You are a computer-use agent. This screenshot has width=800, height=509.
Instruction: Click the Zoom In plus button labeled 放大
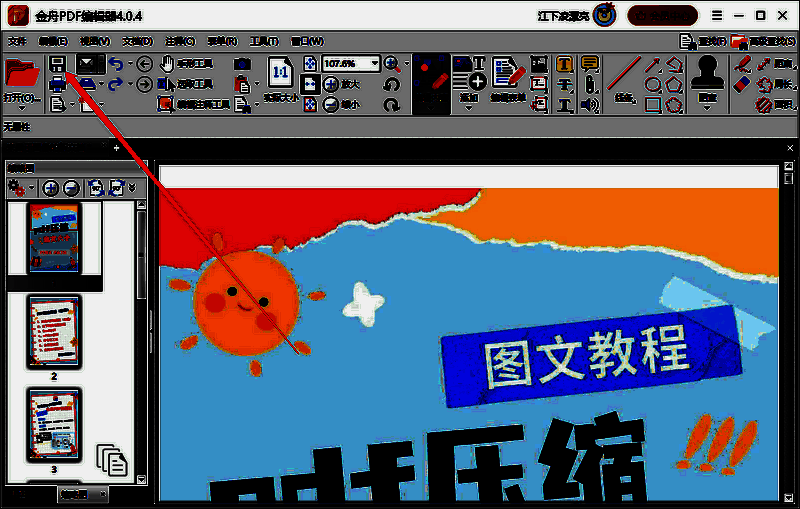[341, 84]
